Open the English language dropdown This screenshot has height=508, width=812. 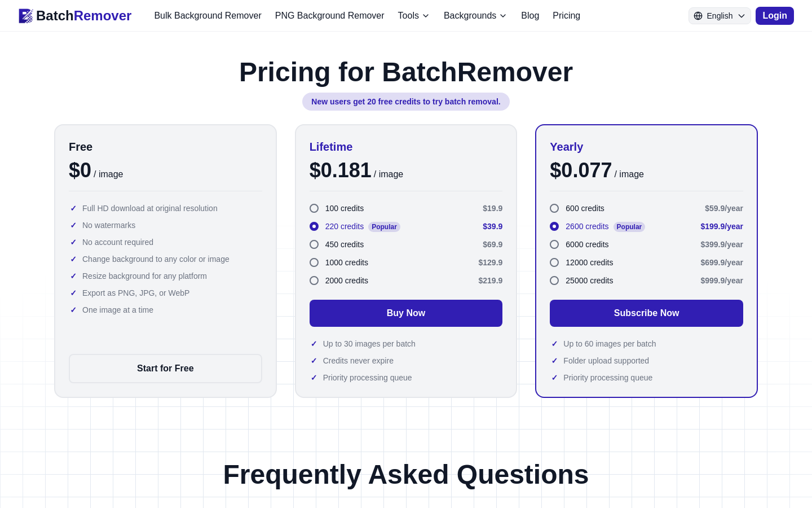pyautogui.click(x=720, y=16)
